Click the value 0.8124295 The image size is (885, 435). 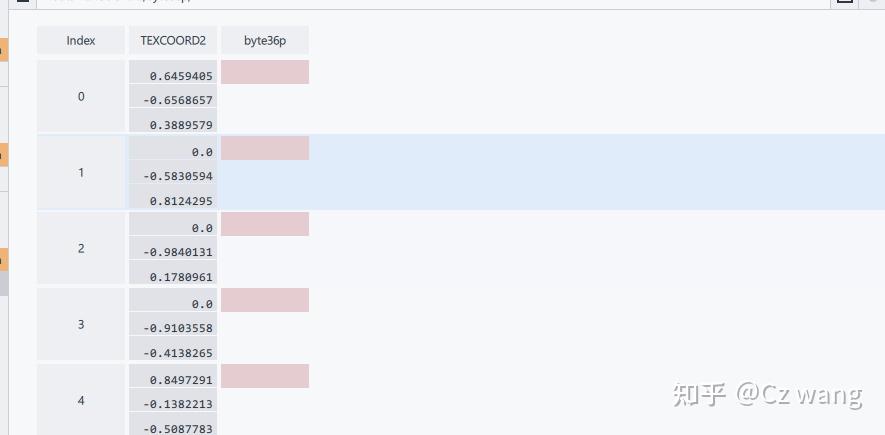click(x=180, y=202)
